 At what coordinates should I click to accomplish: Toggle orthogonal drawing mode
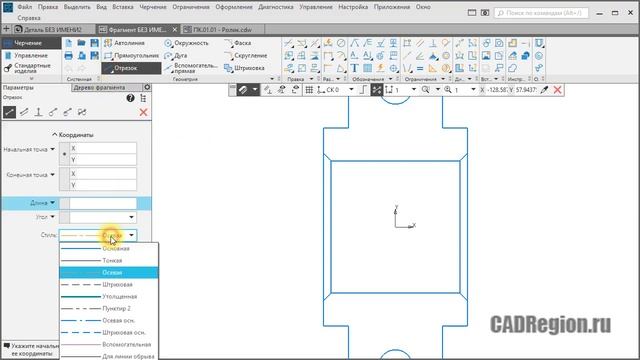[363, 90]
